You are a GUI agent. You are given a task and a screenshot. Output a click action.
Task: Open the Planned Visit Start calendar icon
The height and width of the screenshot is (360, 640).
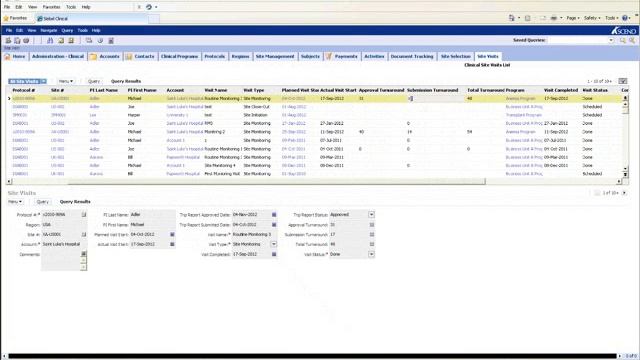tap(172, 235)
